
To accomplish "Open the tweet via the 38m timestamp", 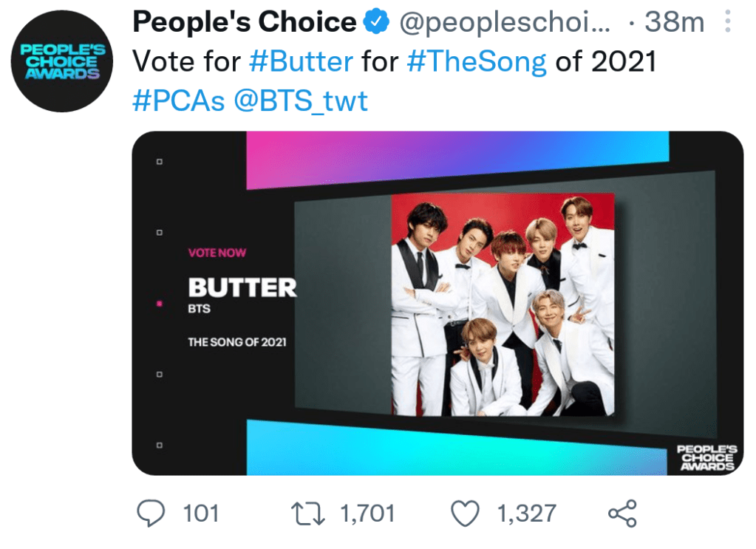I will pyautogui.click(x=675, y=24).
